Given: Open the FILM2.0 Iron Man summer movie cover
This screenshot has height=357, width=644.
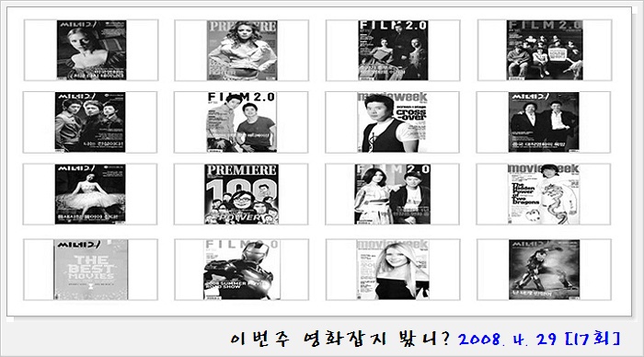Looking at the screenshot, I should pyautogui.click(x=241, y=270).
